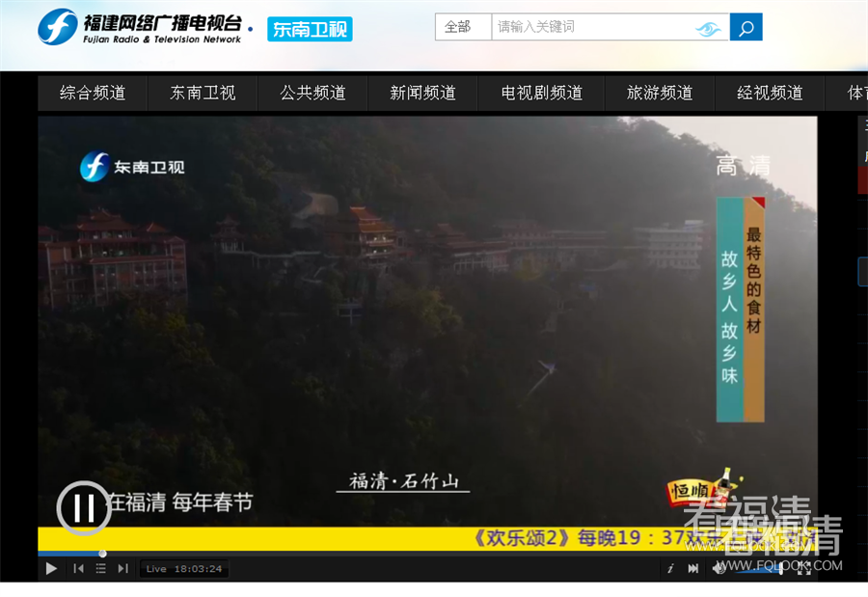Open the info 'i' icon in player

(670, 569)
